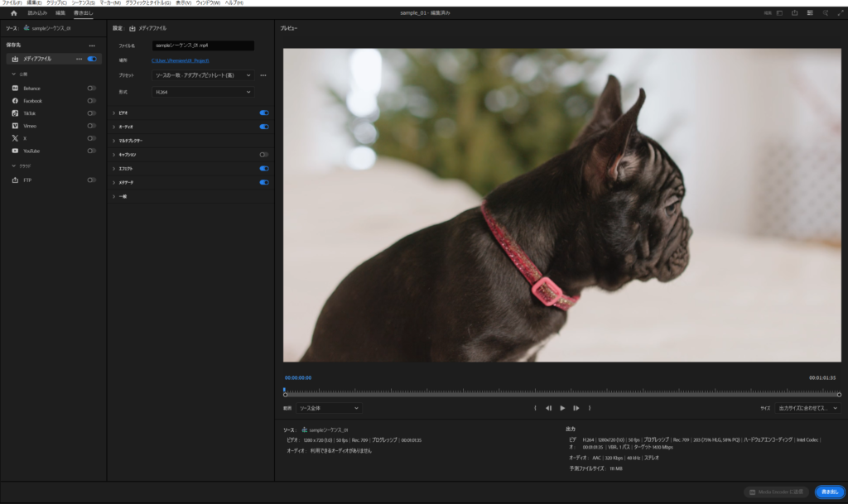Enable the キャプション toggle switch
Image resolution: width=848 pixels, height=504 pixels.
[263, 155]
